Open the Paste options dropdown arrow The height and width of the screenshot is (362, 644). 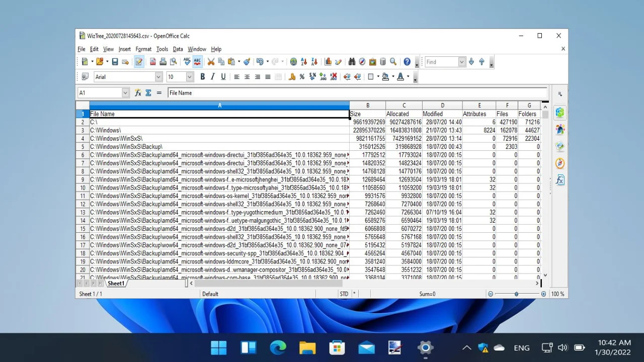[x=238, y=62]
